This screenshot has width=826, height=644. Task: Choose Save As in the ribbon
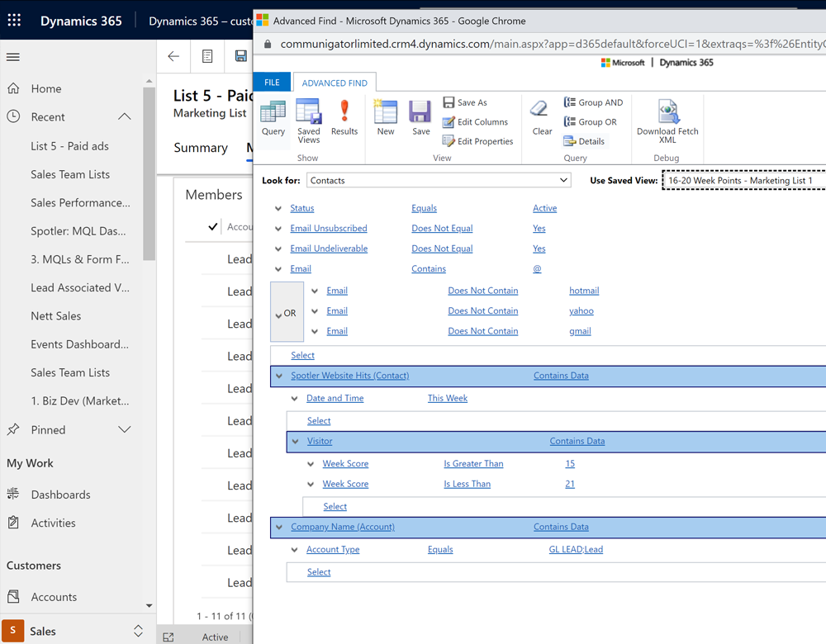pos(465,102)
